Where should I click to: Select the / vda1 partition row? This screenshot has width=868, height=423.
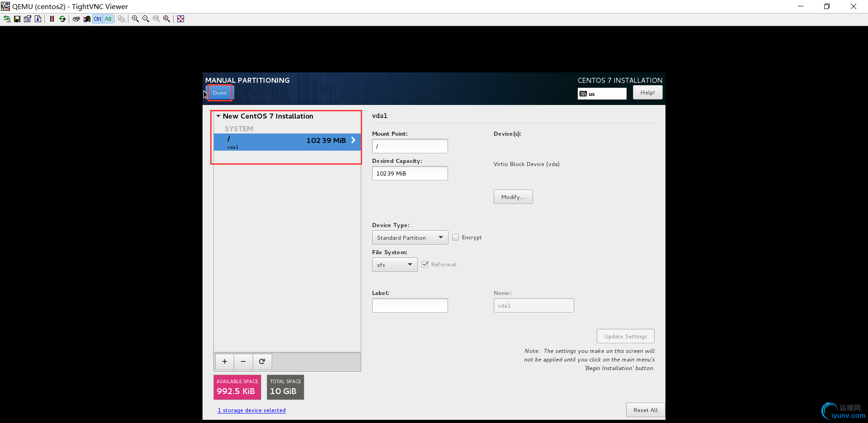coord(287,142)
